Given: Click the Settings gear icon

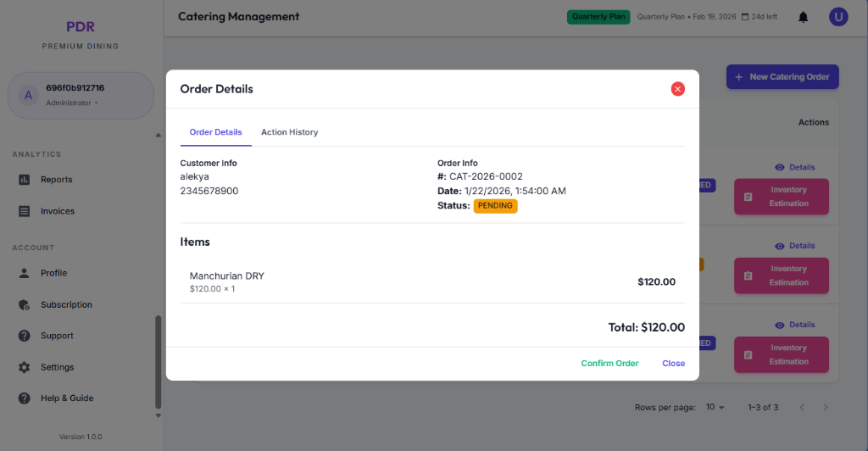Looking at the screenshot, I should 24,367.
